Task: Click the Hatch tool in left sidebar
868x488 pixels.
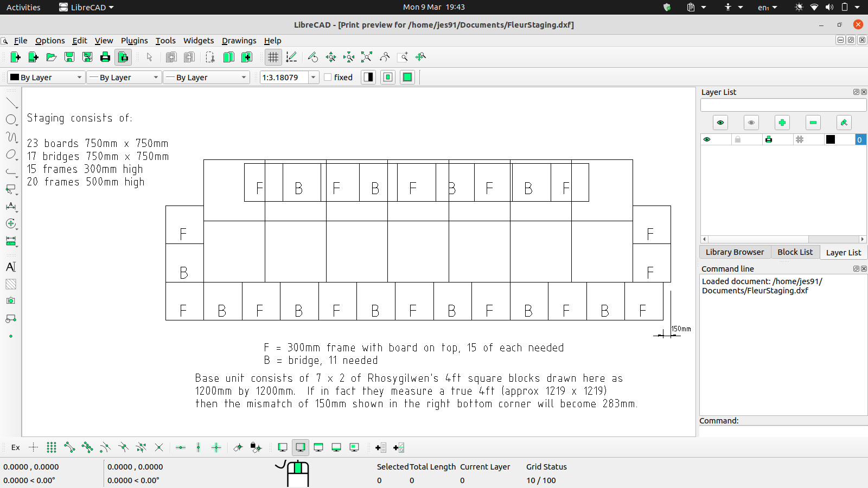Action: click(x=11, y=284)
